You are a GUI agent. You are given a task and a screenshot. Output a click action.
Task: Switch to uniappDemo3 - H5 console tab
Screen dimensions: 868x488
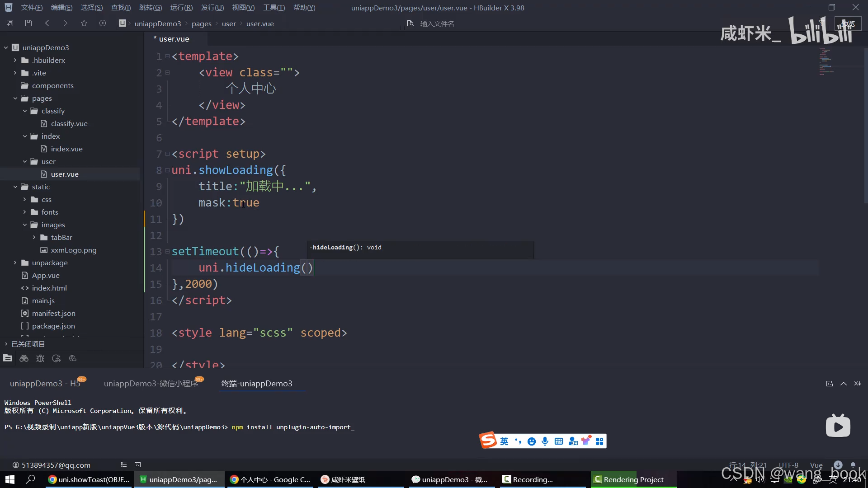tap(45, 383)
